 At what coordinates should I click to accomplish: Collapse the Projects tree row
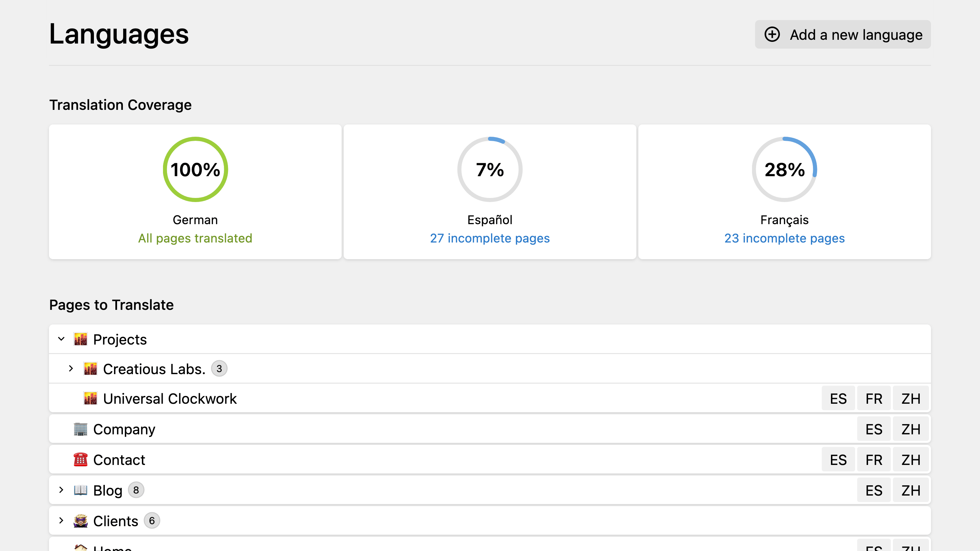point(61,339)
